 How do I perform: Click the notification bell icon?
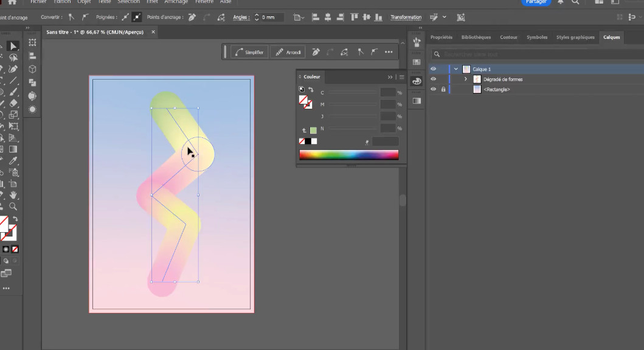click(x=560, y=2)
